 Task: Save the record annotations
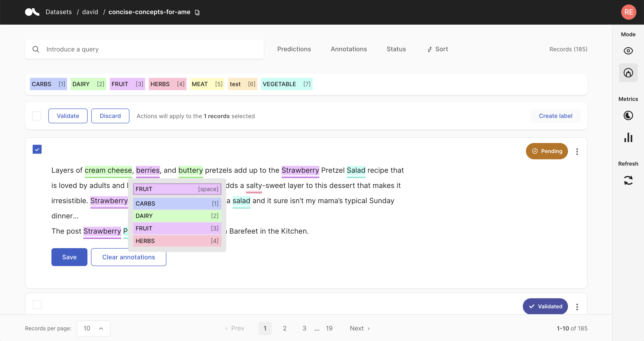[69, 257]
